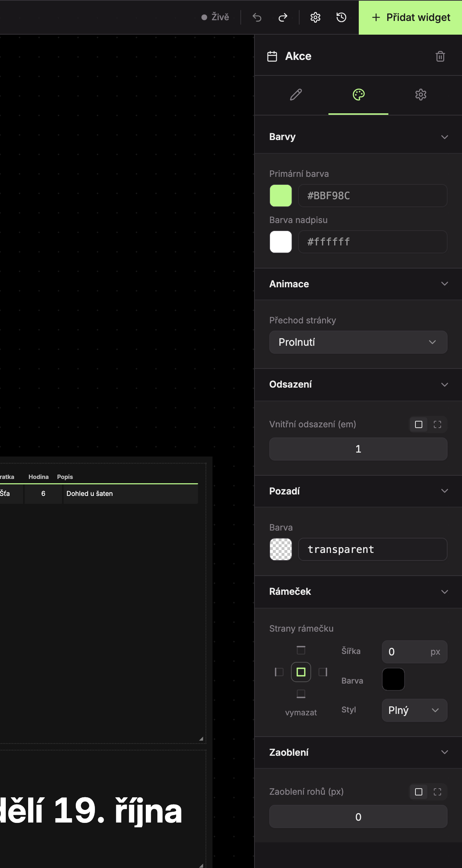Click the Vnitřní odsazení value field
The image size is (462, 868).
(x=358, y=449)
